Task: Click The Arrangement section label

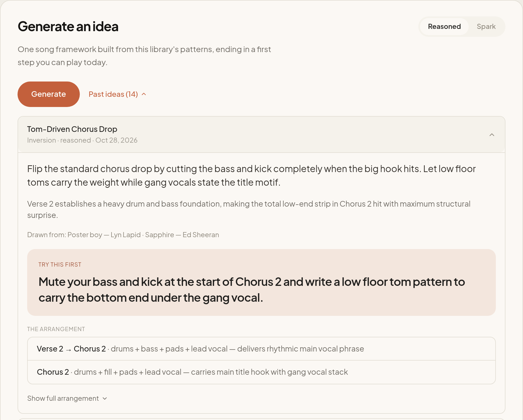Action: pyautogui.click(x=56, y=329)
